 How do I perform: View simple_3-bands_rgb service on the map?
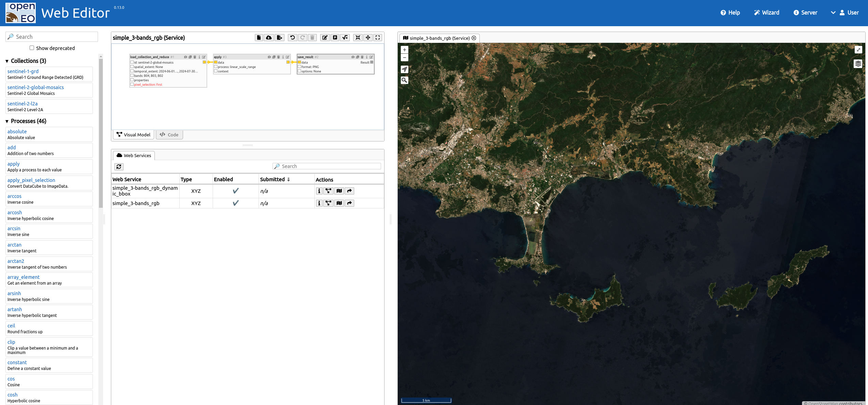(339, 203)
